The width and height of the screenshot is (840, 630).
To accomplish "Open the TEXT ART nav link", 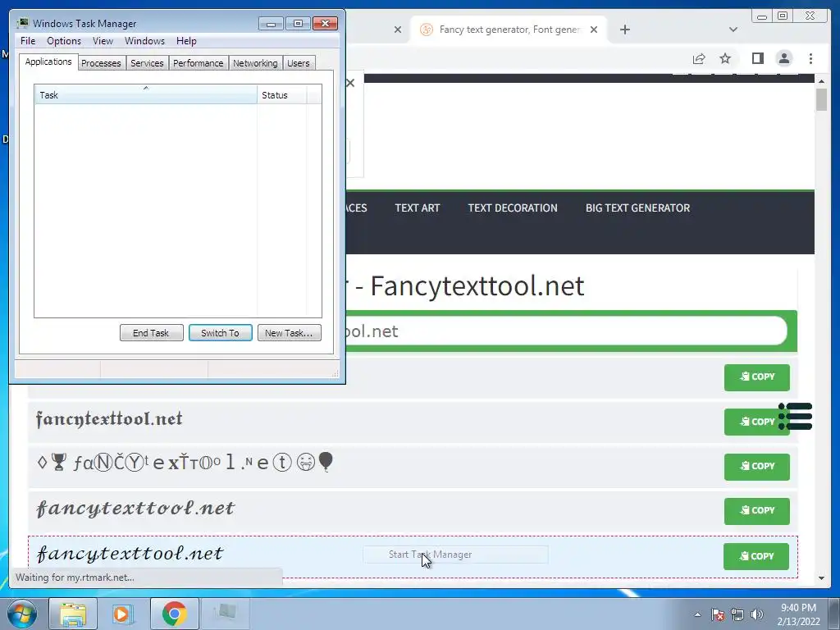I will tap(418, 208).
